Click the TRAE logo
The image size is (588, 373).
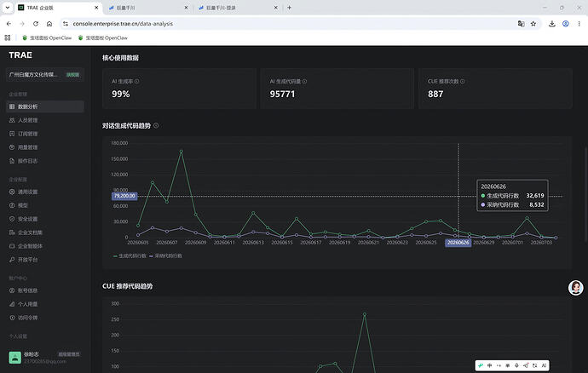20,55
